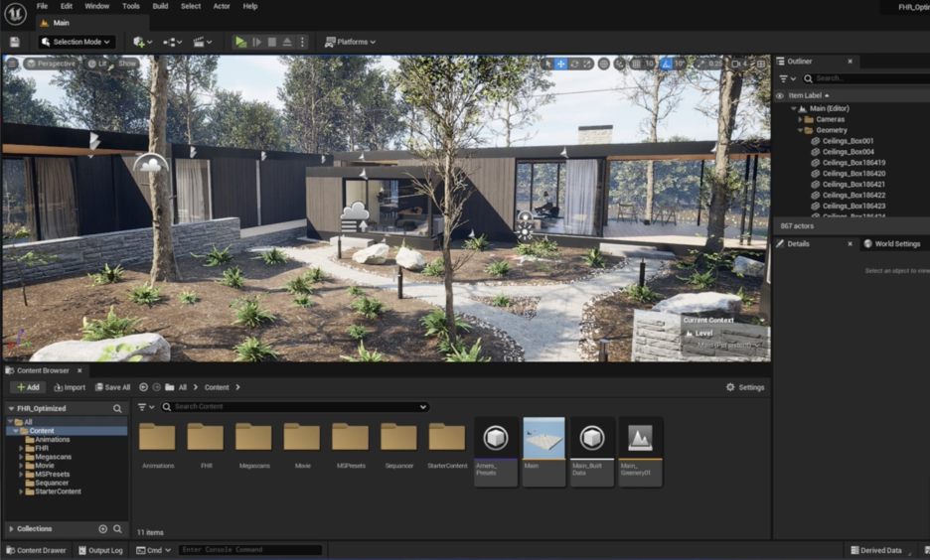Open the grid snap value 10 dropdown

coord(649,64)
